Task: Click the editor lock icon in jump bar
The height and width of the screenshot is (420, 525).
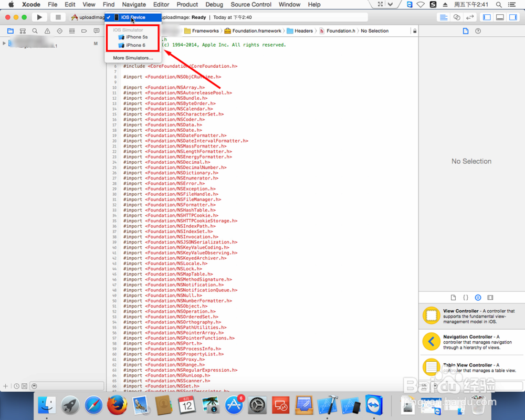Action: pyautogui.click(x=415, y=31)
